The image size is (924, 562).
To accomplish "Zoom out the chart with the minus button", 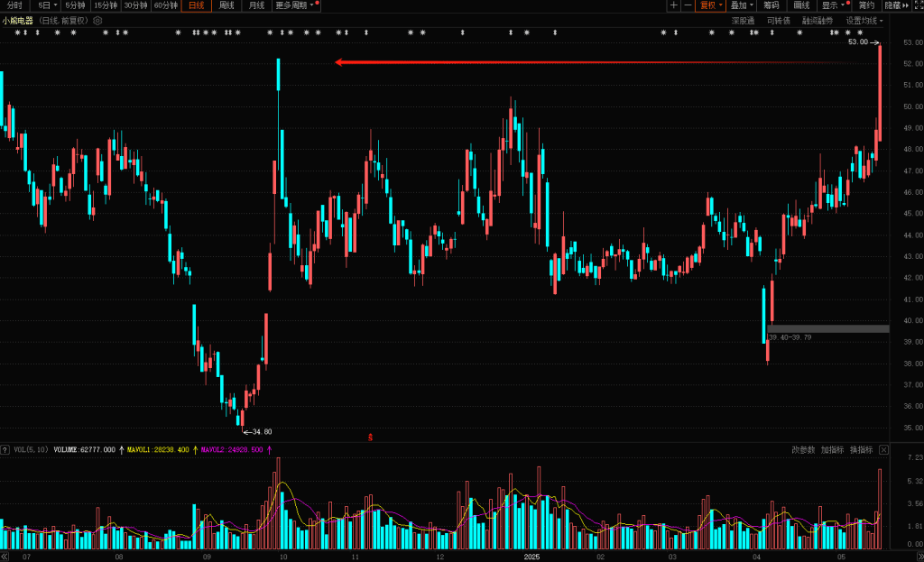I will pyautogui.click(x=688, y=5).
